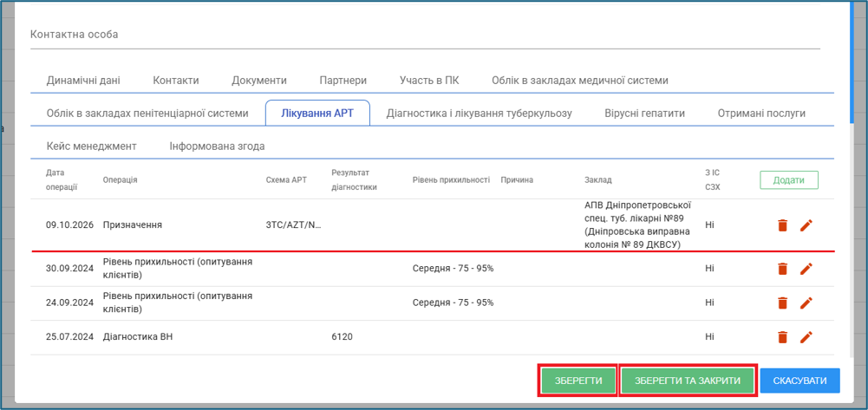Delete the 30.09.2024 adherence record

pos(782,269)
